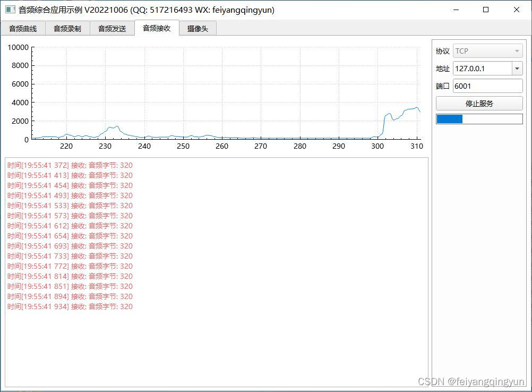Select log line with time 19:55:41 894
532x392 pixels.
(x=70, y=296)
